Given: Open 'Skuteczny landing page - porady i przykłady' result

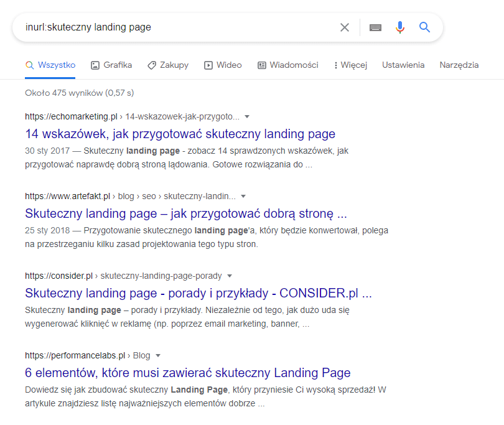Looking at the screenshot, I should tap(198, 293).
